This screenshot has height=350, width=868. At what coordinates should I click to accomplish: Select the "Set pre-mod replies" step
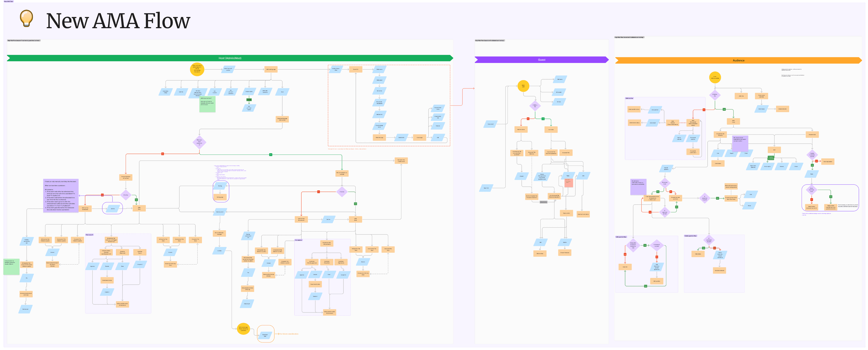click(x=249, y=108)
